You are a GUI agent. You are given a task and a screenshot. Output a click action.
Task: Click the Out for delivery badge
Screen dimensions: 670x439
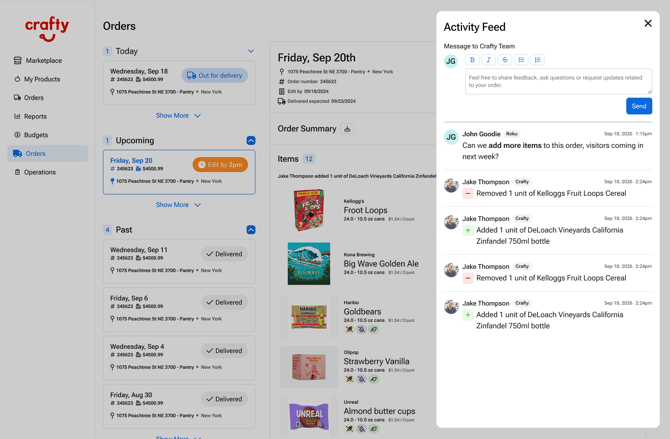(x=215, y=75)
